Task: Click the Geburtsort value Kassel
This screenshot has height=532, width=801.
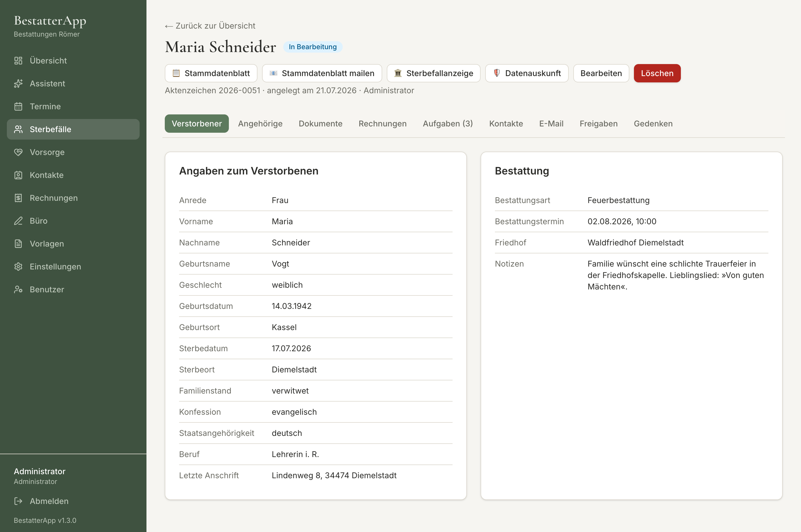Action: [284, 327]
